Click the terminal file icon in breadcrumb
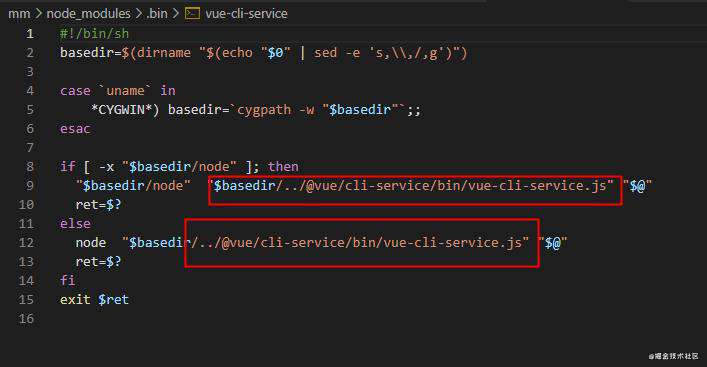The width and height of the screenshot is (707, 367). tap(193, 14)
